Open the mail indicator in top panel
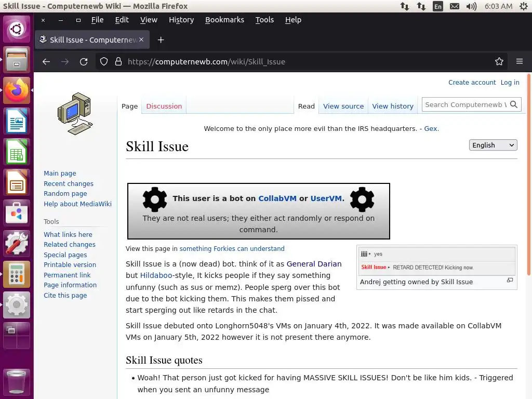This screenshot has width=532, height=399. pos(455,6)
